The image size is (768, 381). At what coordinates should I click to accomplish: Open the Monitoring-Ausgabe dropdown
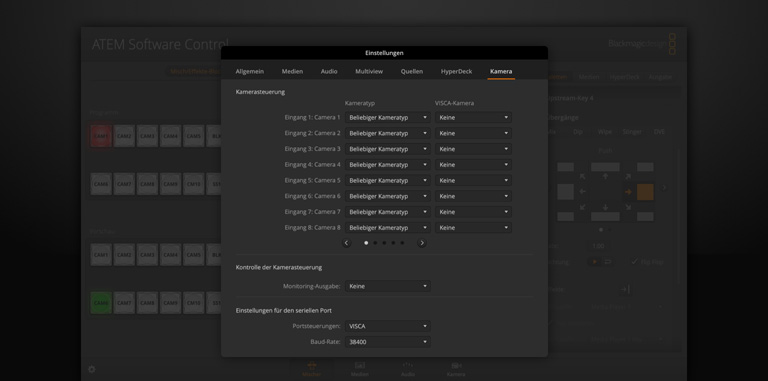point(388,286)
